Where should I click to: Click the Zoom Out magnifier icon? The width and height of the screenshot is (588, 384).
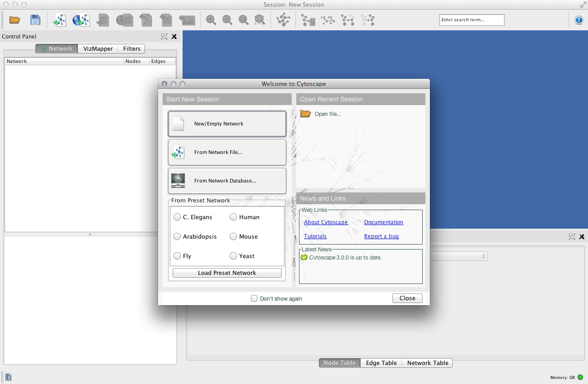227,20
